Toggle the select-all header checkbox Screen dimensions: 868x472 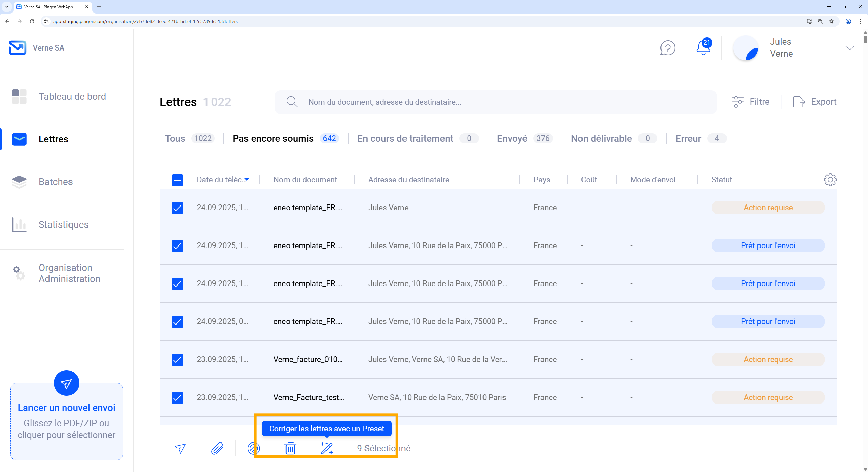(x=177, y=180)
